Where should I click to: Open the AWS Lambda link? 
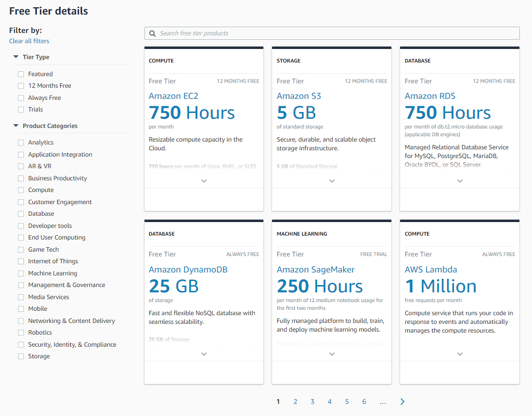click(431, 270)
